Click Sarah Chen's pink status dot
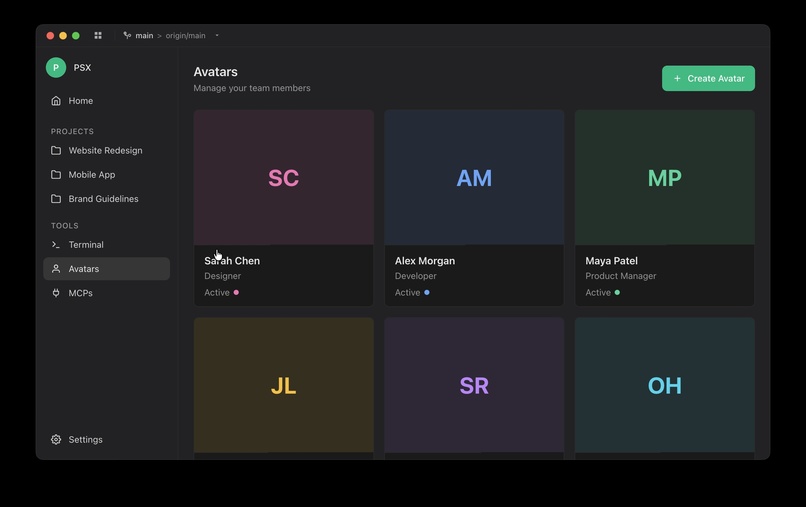 [236, 293]
